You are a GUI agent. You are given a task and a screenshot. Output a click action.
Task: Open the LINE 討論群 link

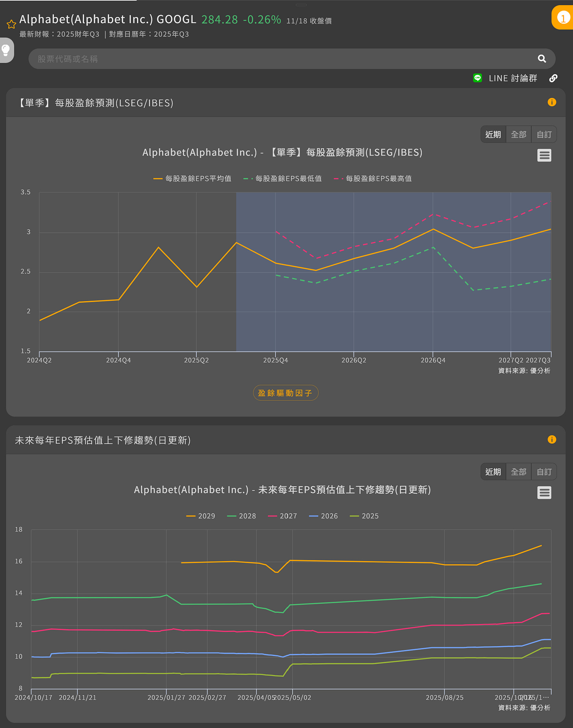[513, 78]
